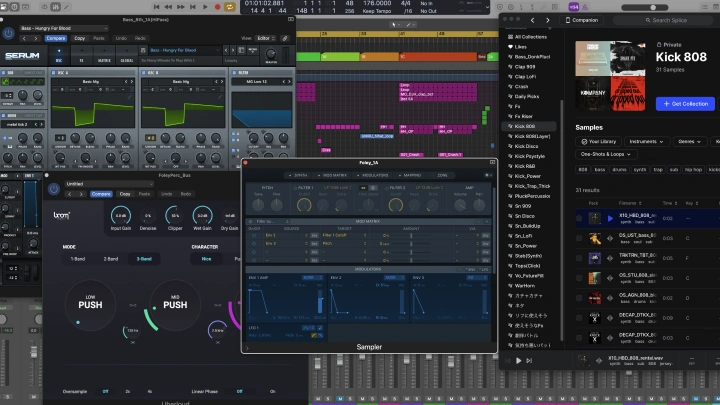The image size is (720, 405).
Task: Open Likes in Splice sidebar
Action: pos(520,47)
